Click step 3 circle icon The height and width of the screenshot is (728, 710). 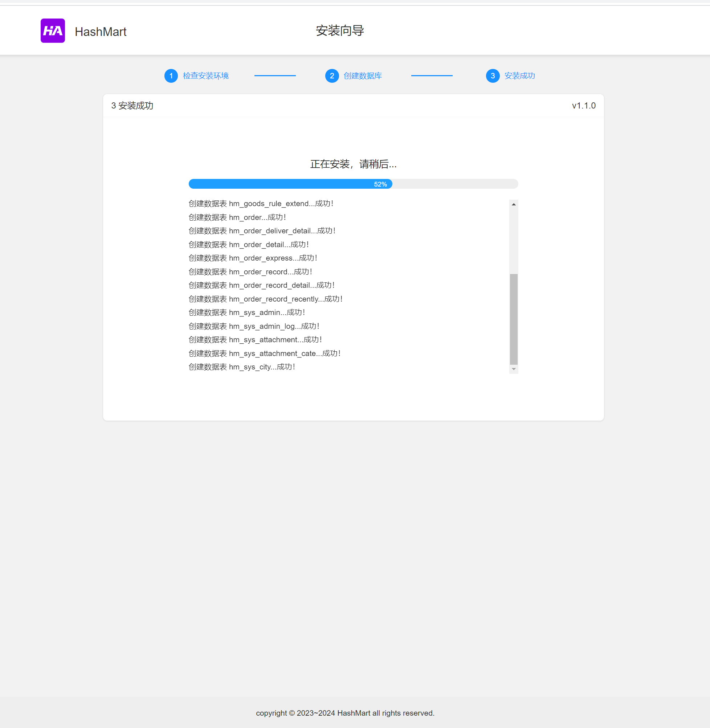[492, 76]
